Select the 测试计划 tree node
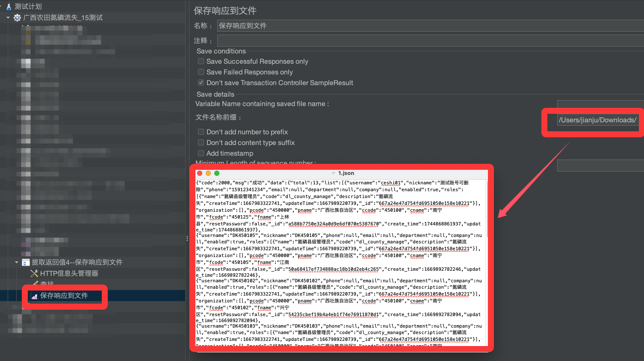The image size is (644, 361). (28, 6)
